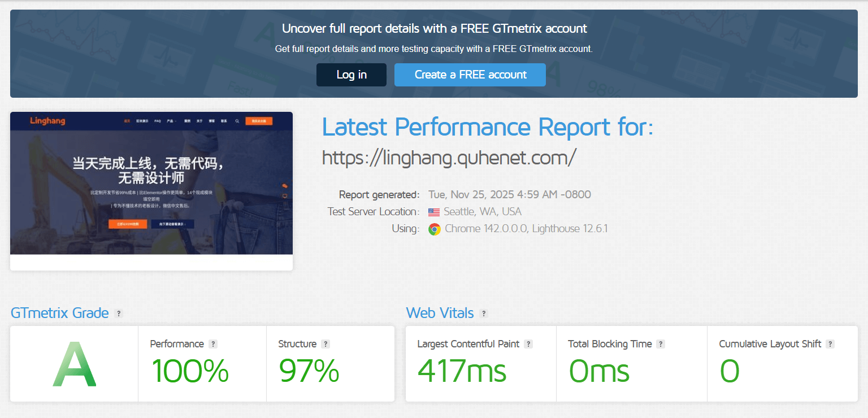Click the help icon next to Web Vitals
This screenshot has height=418, width=868.
click(x=483, y=313)
